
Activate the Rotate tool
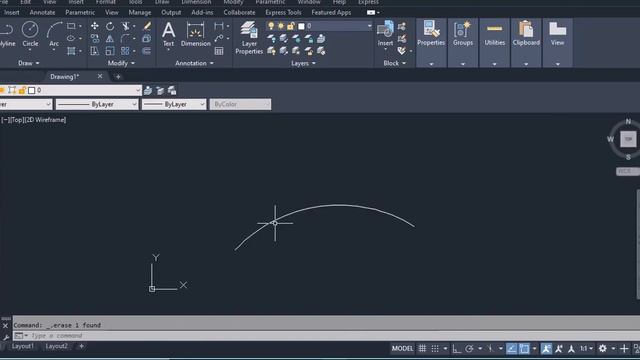click(x=110, y=26)
